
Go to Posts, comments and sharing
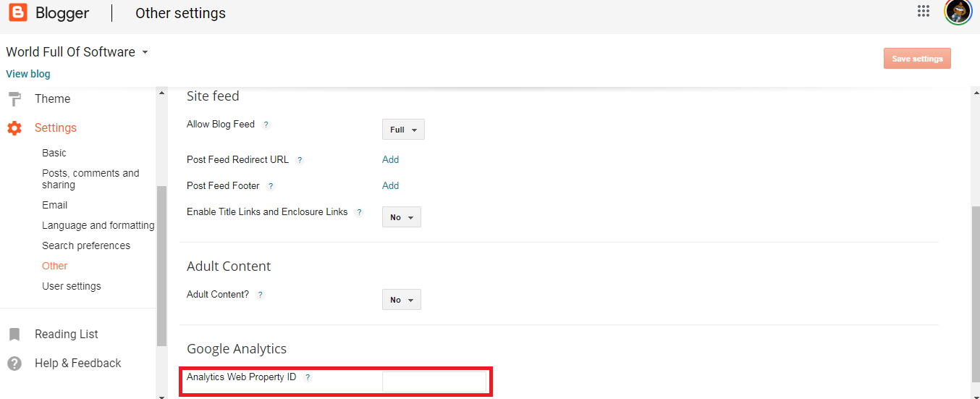90,179
